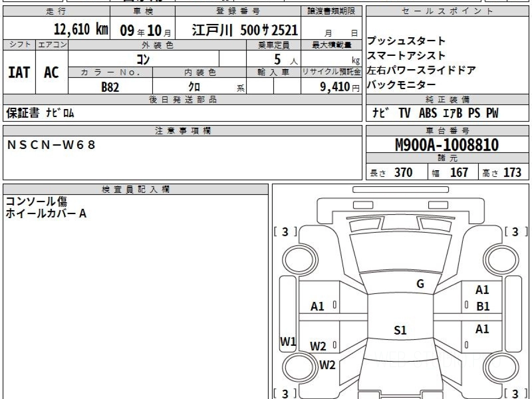This screenshot has height=399, width=532.
Task: Select the W1 mark on the car diagram
Action: [x=288, y=341]
